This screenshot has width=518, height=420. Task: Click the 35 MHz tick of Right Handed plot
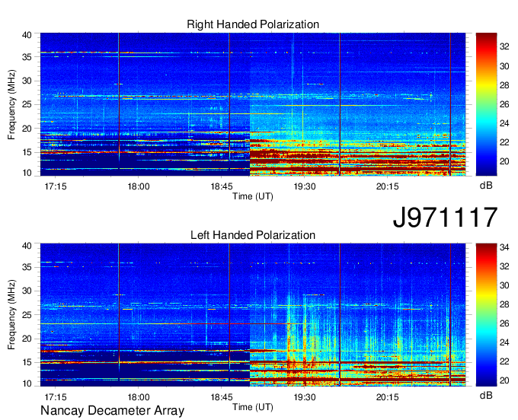pos(27,57)
